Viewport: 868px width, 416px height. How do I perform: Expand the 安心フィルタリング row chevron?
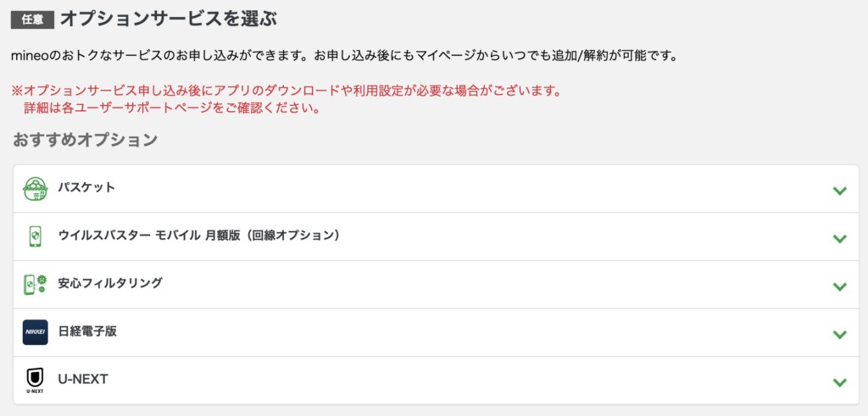point(840,286)
